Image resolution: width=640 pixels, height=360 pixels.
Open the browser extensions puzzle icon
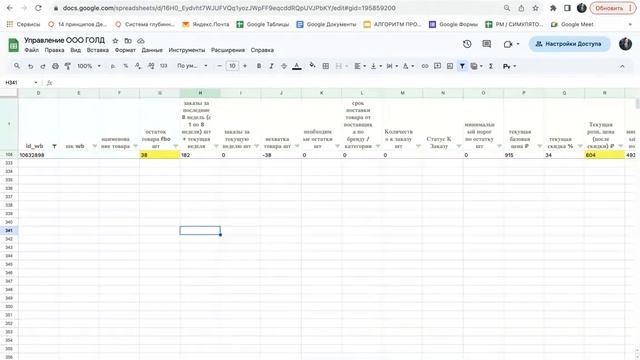[x=553, y=8]
